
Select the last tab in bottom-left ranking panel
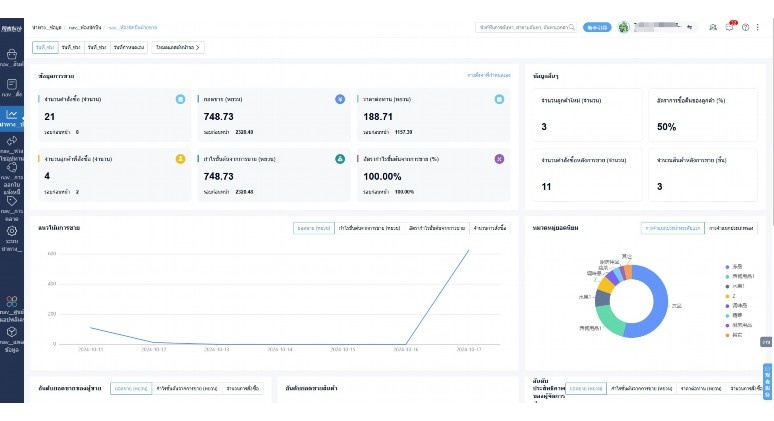(x=243, y=388)
